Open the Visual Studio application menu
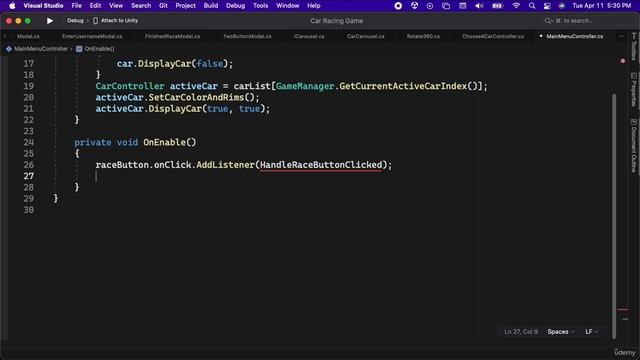 43,6
